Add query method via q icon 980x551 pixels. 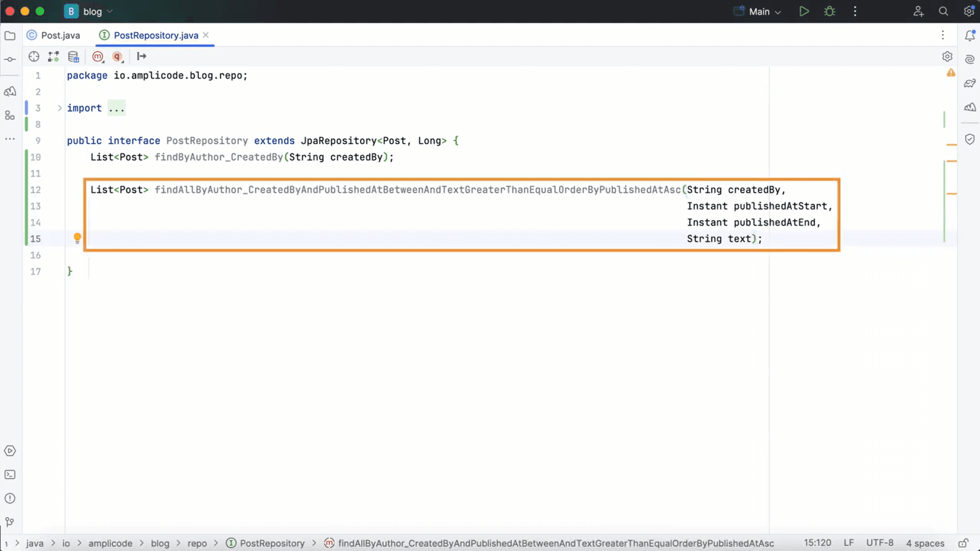[118, 57]
